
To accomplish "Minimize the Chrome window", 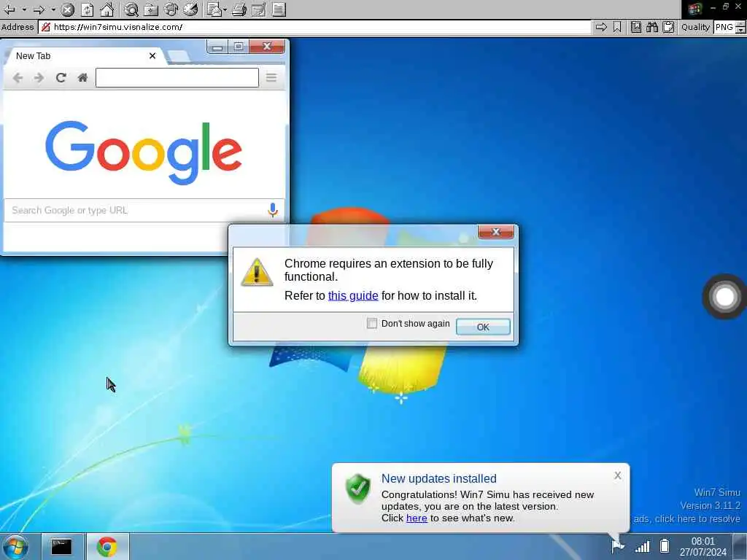I will [x=217, y=47].
